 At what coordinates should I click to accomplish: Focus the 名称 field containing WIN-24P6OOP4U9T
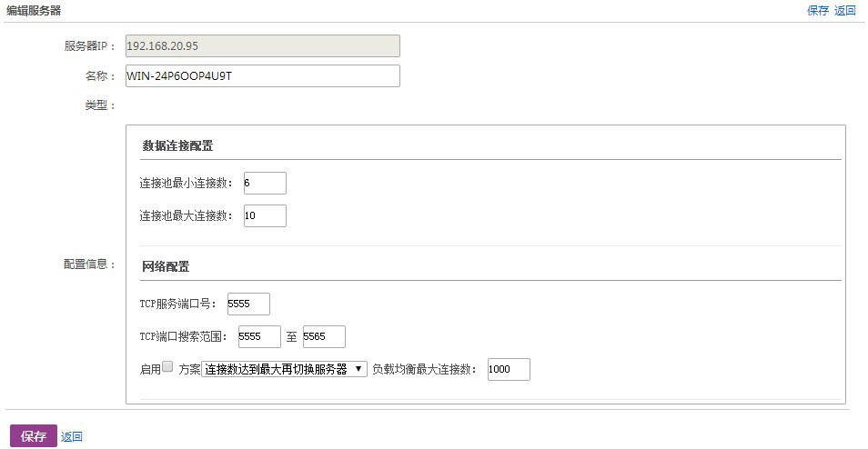(262, 75)
